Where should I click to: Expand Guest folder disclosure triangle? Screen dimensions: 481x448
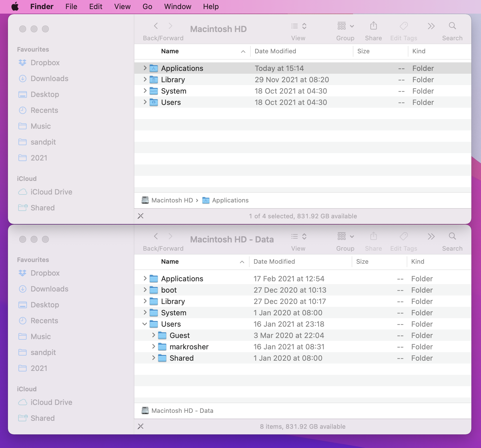tap(153, 335)
